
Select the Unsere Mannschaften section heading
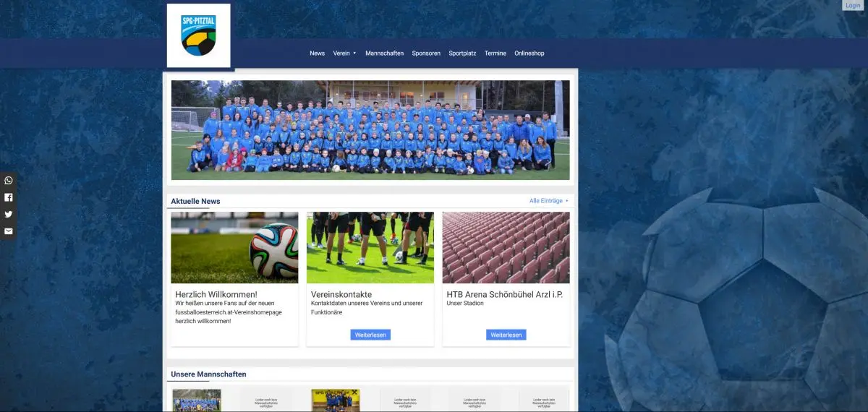(x=208, y=374)
